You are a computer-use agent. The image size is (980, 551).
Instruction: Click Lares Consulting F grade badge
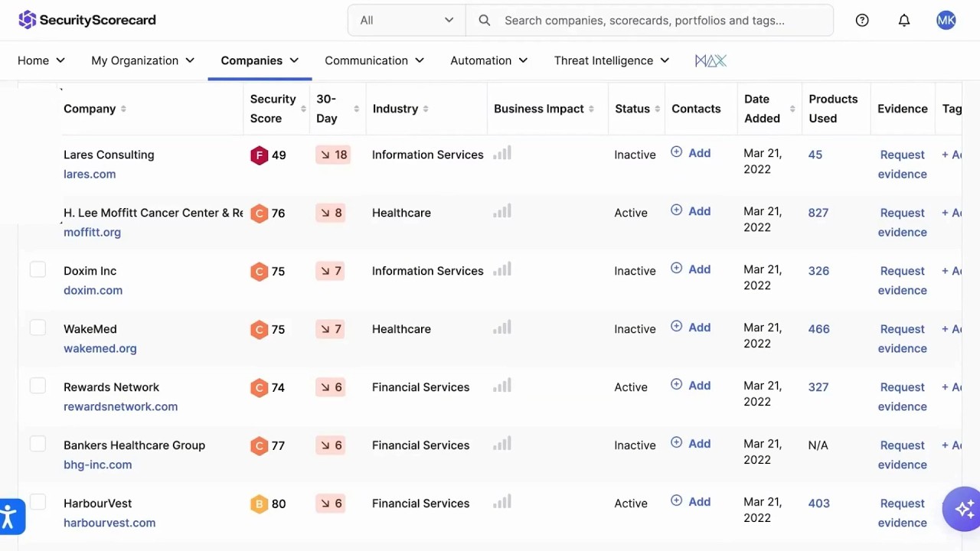click(259, 155)
